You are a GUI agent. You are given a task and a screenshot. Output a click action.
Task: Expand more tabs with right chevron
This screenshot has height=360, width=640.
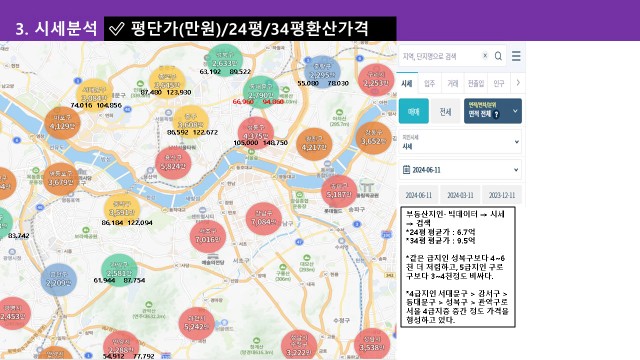(x=518, y=83)
